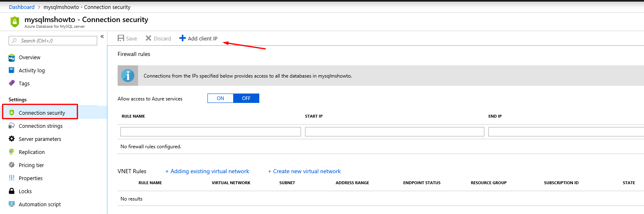The width and height of the screenshot is (644, 214).
Task: Click the STATE column header
Action: (x=629, y=183)
